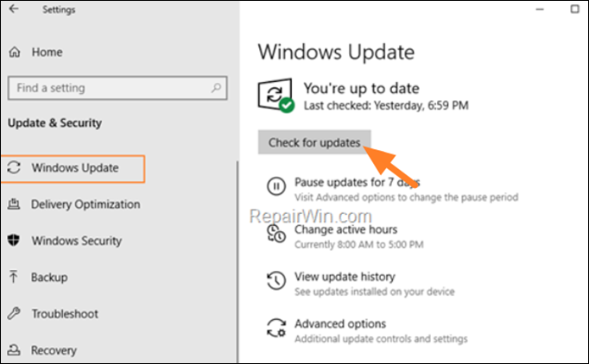Focus the Find a setting search box
The image size is (589, 364).
click(117, 88)
